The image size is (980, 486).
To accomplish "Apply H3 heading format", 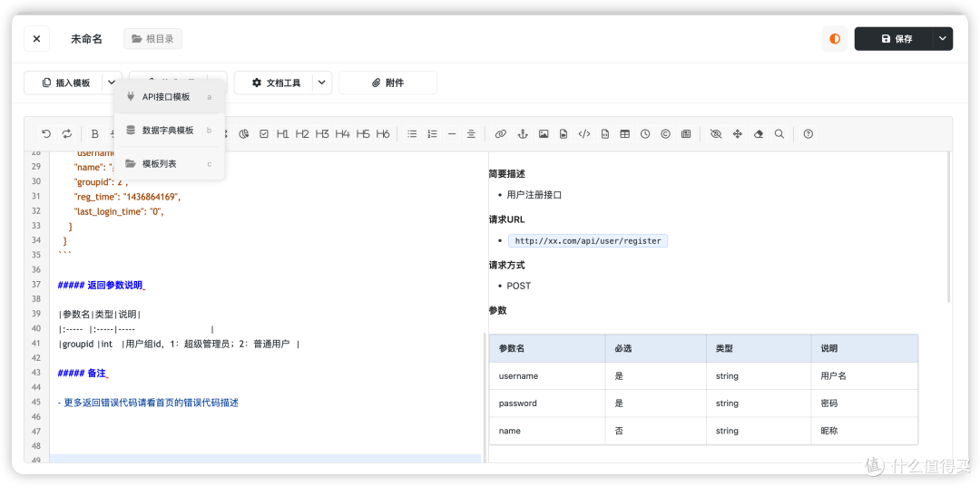I will point(322,133).
